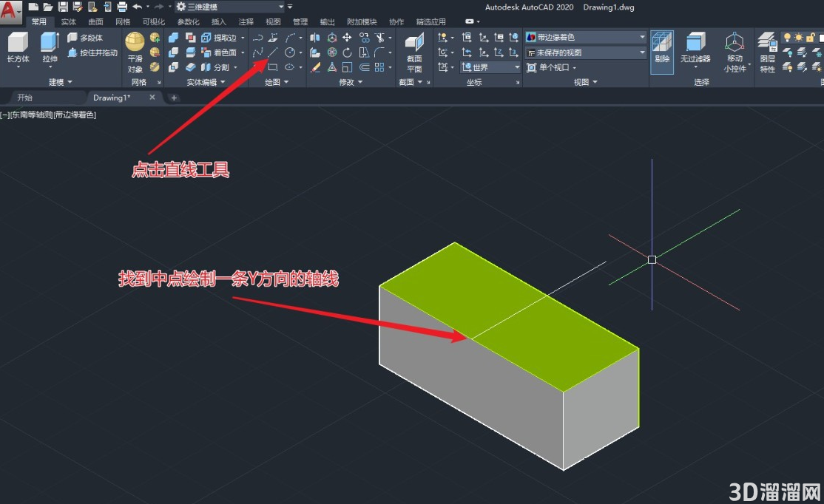The width and height of the screenshot is (824, 504).
Task: Click the solid Union icon in 实体编辑 panel
Action: 173,37
